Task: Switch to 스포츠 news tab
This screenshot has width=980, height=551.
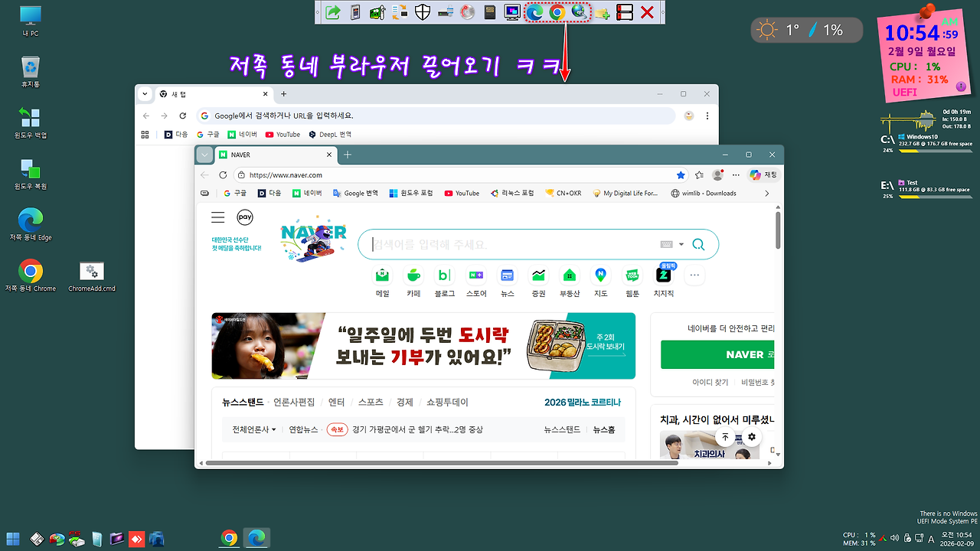Action: (371, 402)
